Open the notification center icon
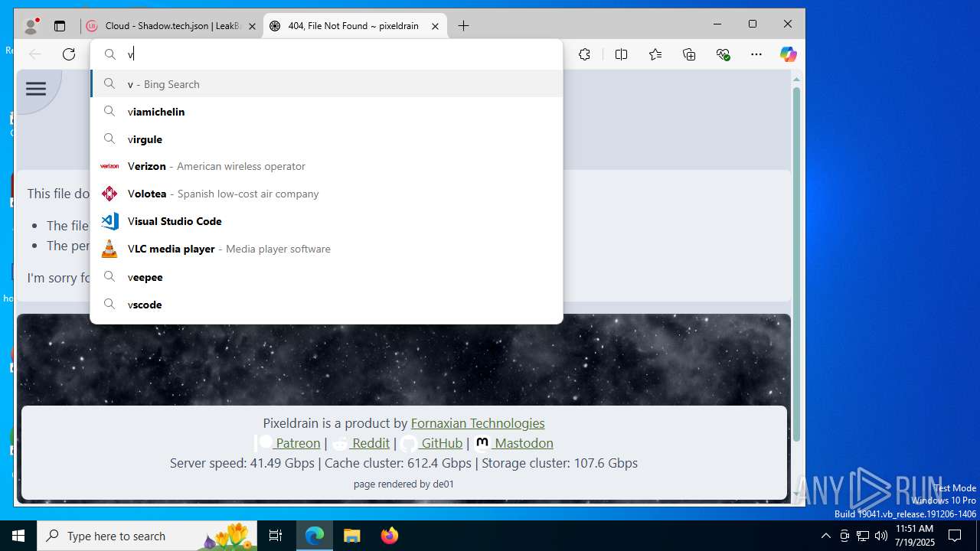980x551 pixels. [955, 536]
